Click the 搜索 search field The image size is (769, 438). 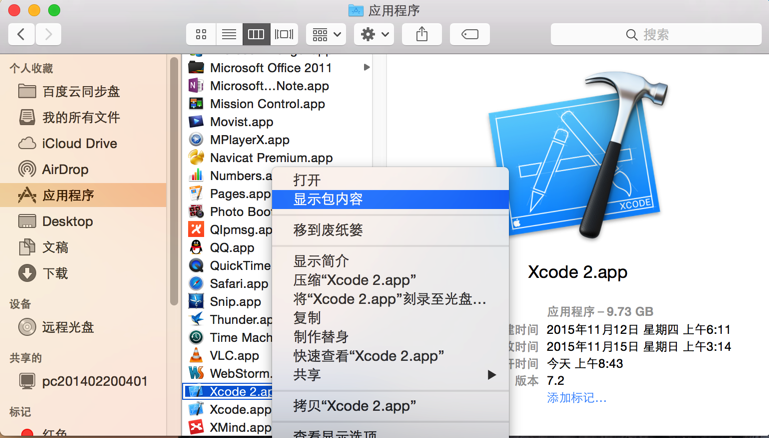click(656, 34)
